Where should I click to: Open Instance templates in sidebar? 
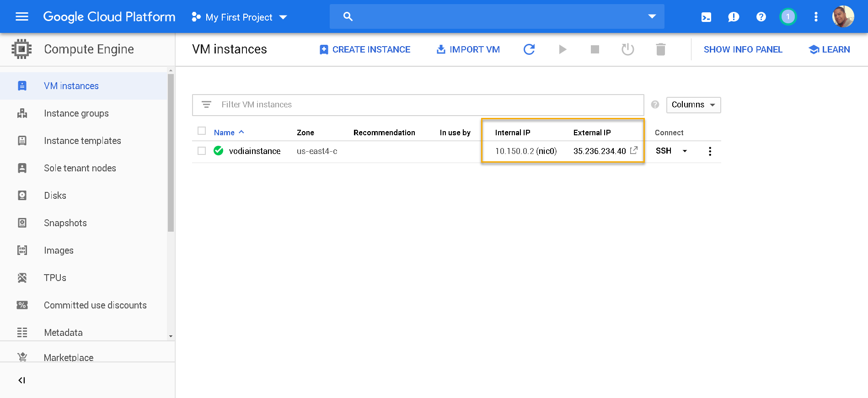pyautogui.click(x=84, y=141)
